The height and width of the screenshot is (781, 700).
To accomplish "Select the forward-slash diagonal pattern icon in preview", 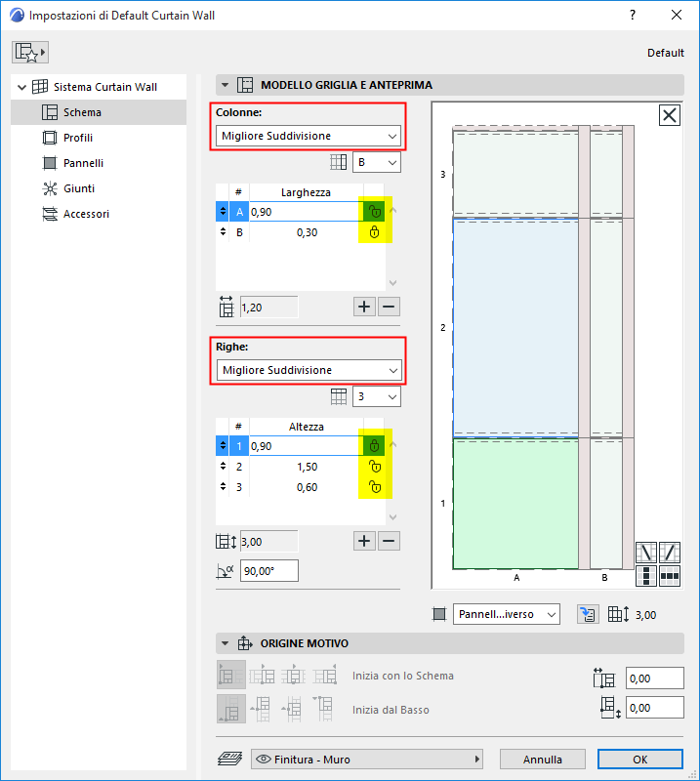I will (x=670, y=553).
